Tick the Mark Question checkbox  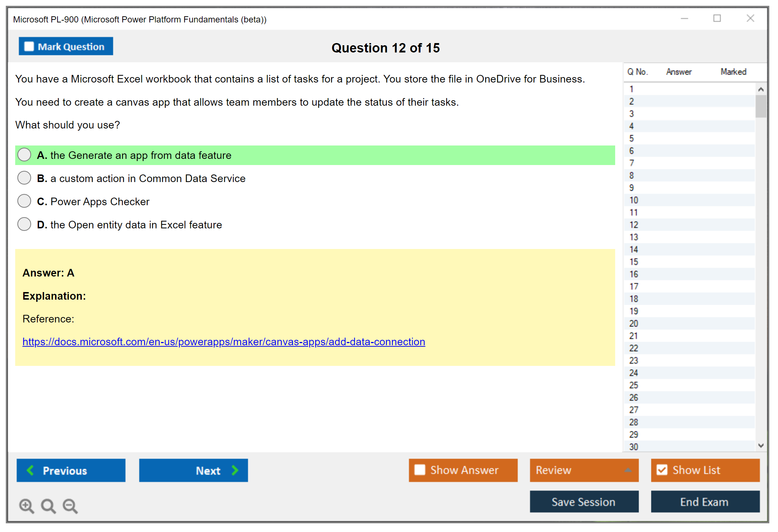[29, 47]
